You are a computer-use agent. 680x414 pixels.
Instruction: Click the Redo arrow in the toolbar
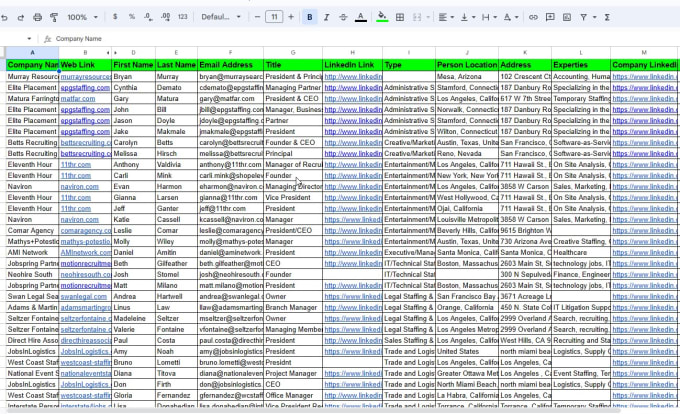(x=20, y=17)
